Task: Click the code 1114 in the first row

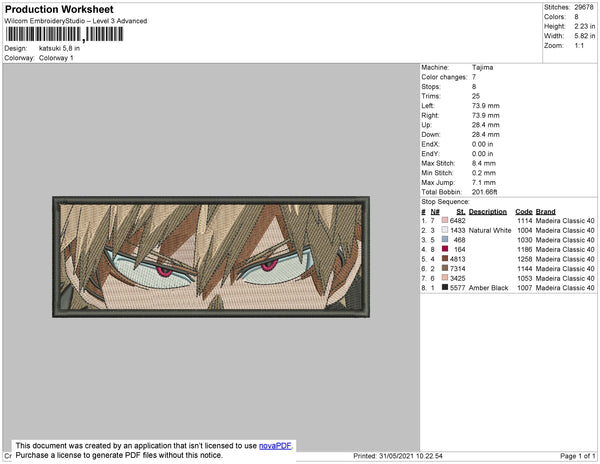Action: click(x=525, y=221)
